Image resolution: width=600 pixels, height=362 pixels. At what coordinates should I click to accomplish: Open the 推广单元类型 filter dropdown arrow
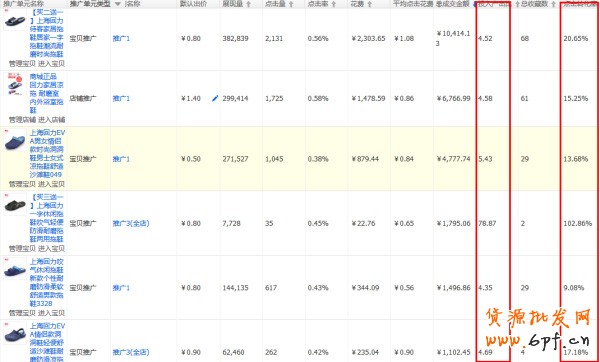point(118,4)
